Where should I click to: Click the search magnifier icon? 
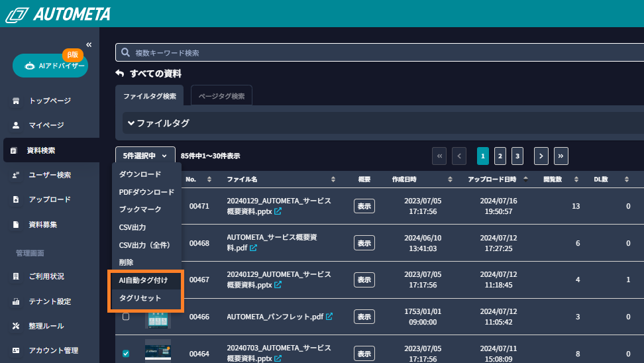125,52
